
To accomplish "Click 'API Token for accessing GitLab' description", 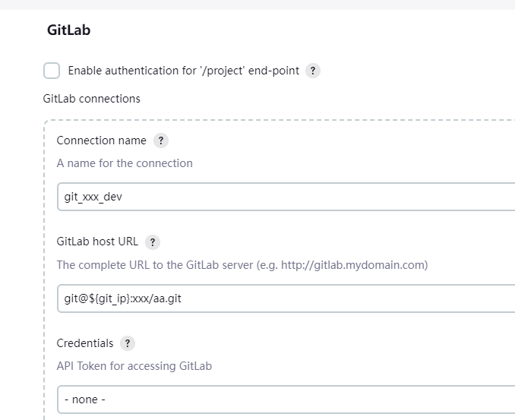I will 134,366.
